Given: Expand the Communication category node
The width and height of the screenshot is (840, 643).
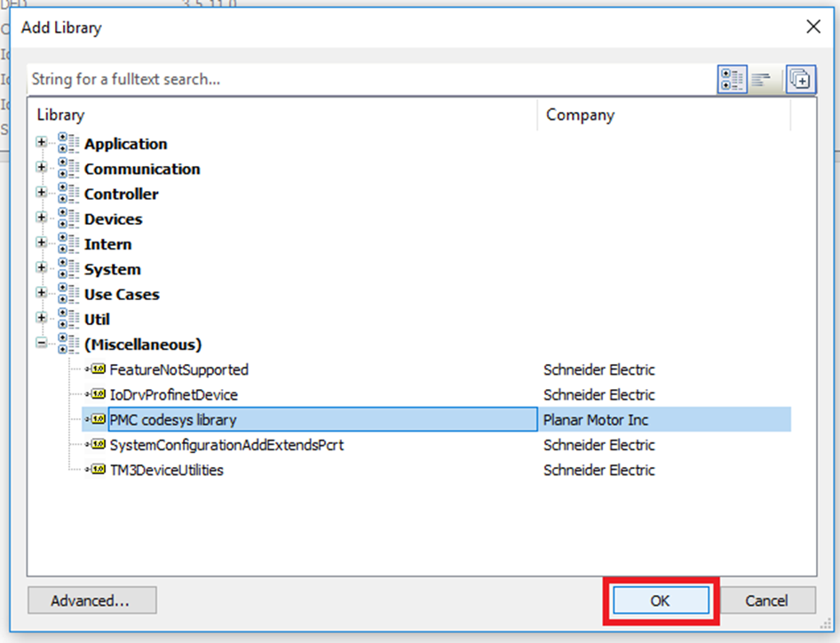Looking at the screenshot, I should [x=42, y=168].
